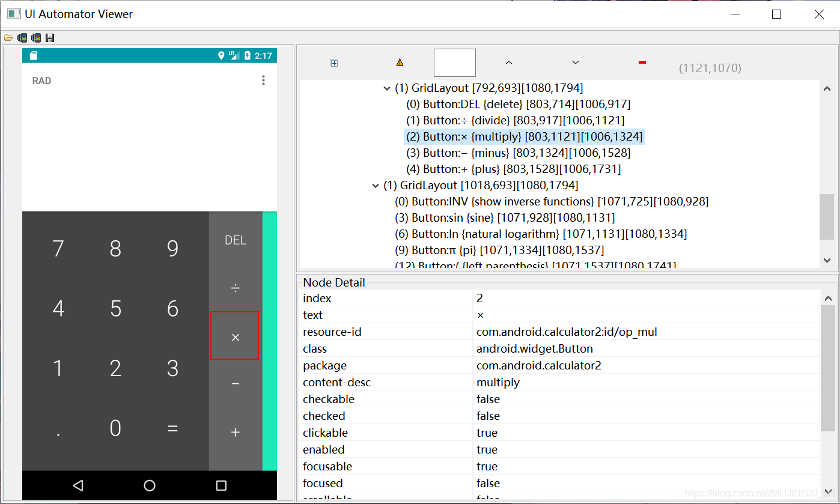840x504 pixels.
Task: Tap the LTE signal status icon
Action: pyautogui.click(x=234, y=56)
